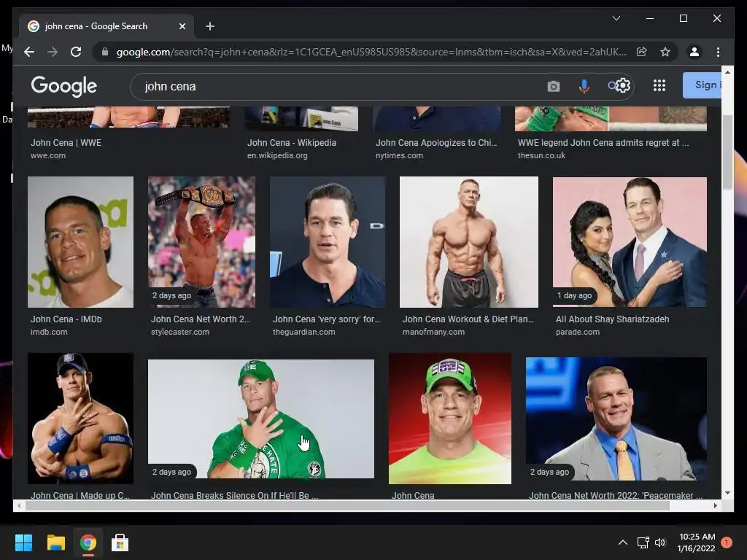The image size is (747, 560).
Task: Click the Sign in button
Action: click(703, 85)
